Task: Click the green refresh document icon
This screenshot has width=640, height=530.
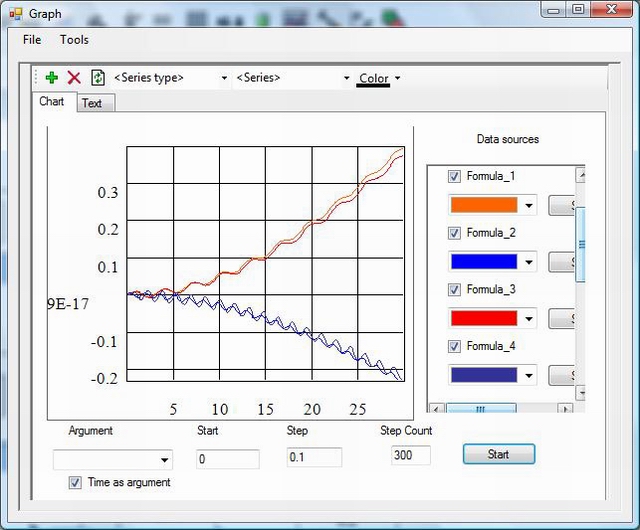Action: 98,78
